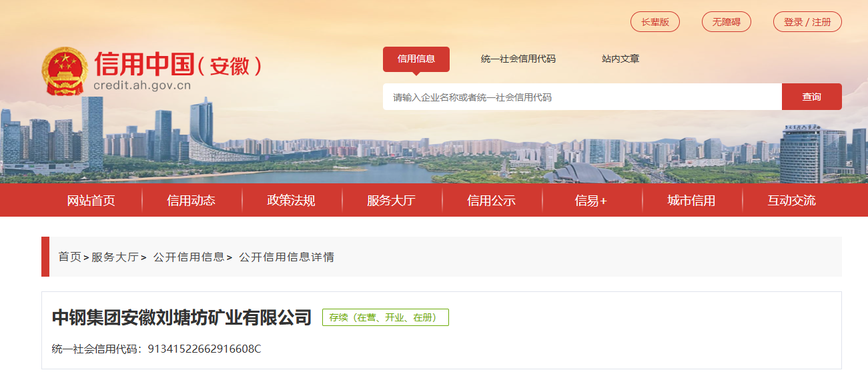The image size is (868, 376).
Task: Open 服务大厅 navigation menu
Action: pyautogui.click(x=392, y=201)
